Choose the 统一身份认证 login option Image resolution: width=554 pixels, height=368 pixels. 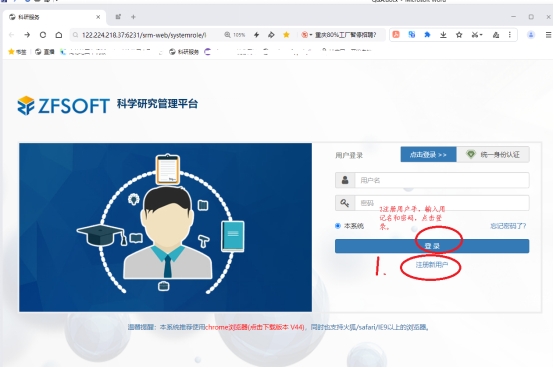pos(493,155)
